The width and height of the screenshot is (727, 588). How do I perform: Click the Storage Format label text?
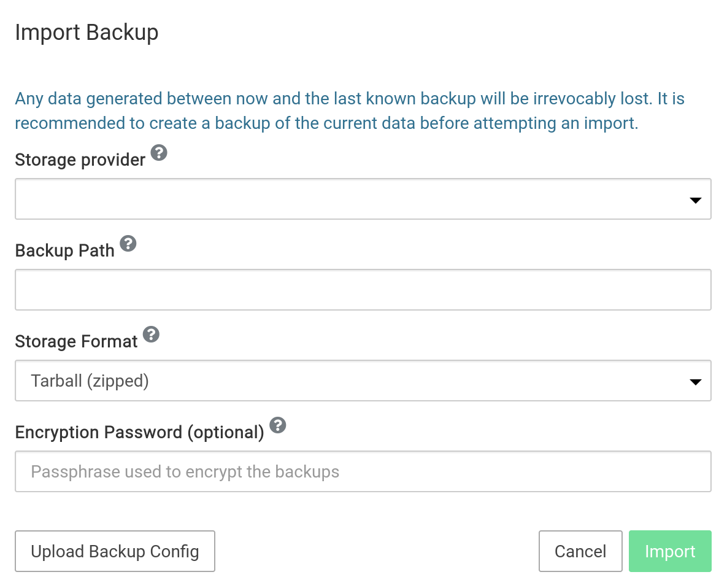76,342
